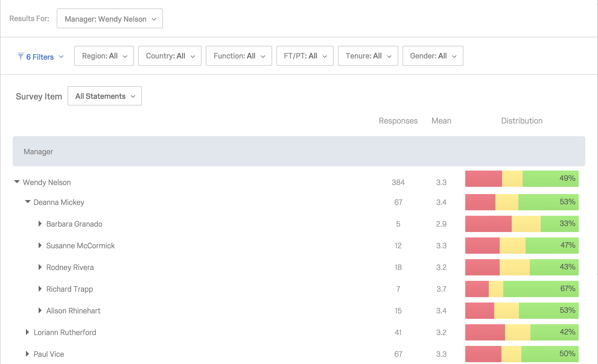Open the Gender: All filter

[433, 56]
